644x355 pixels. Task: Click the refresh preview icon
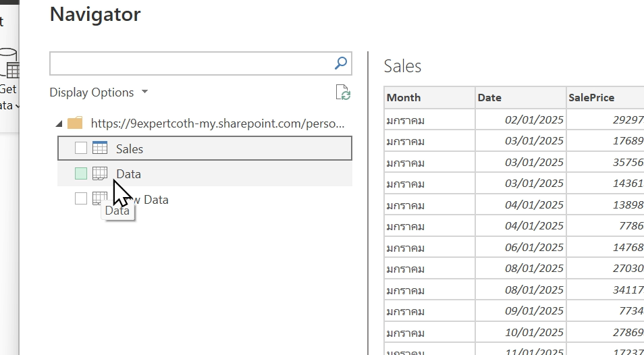pyautogui.click(x=343, y=92)
